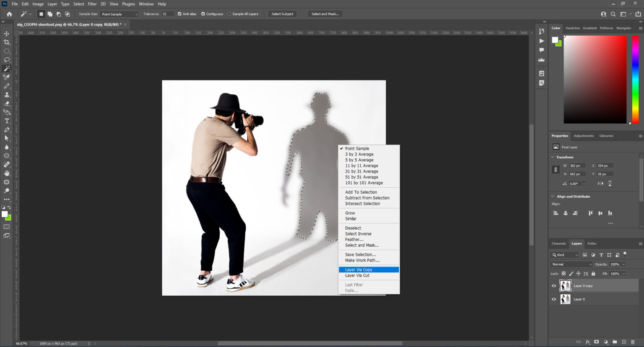
Task: Select the Crop tool
Action: (7, 42)
